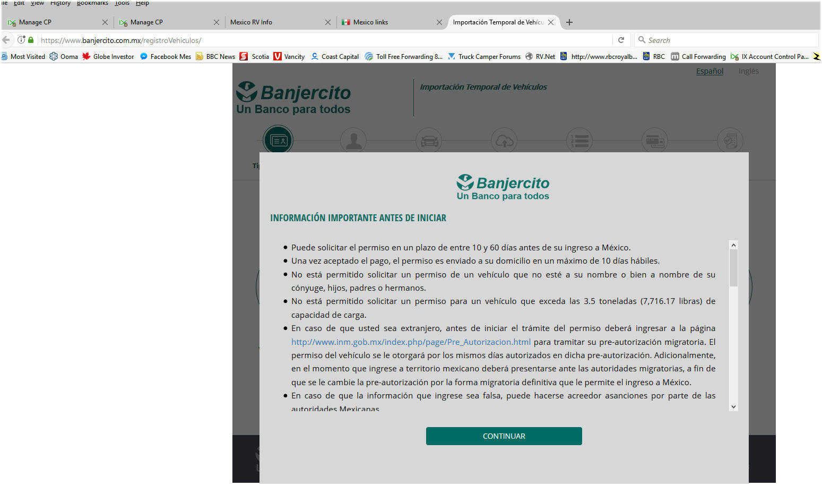Viewport: 822px width, 504px height.
Task: Click the vehicle step icon
Action: 429,141
